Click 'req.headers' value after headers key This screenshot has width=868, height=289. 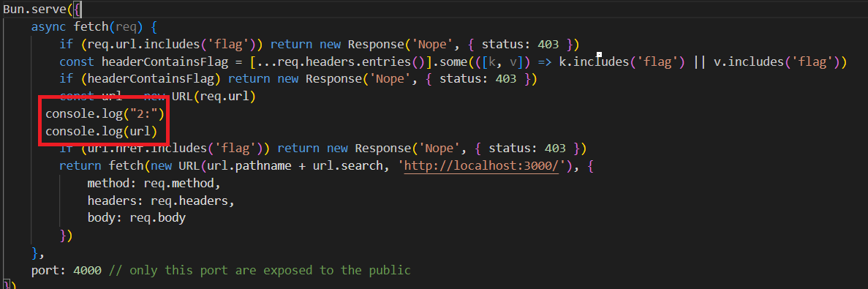(190, 200)
